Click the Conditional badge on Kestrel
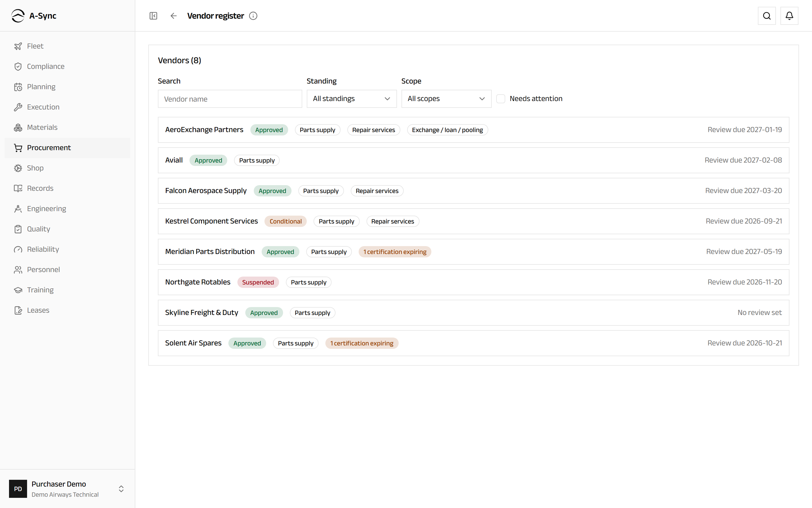Image resolution: width=812 pixels, height=508 pixels. (x=286, y=222)
